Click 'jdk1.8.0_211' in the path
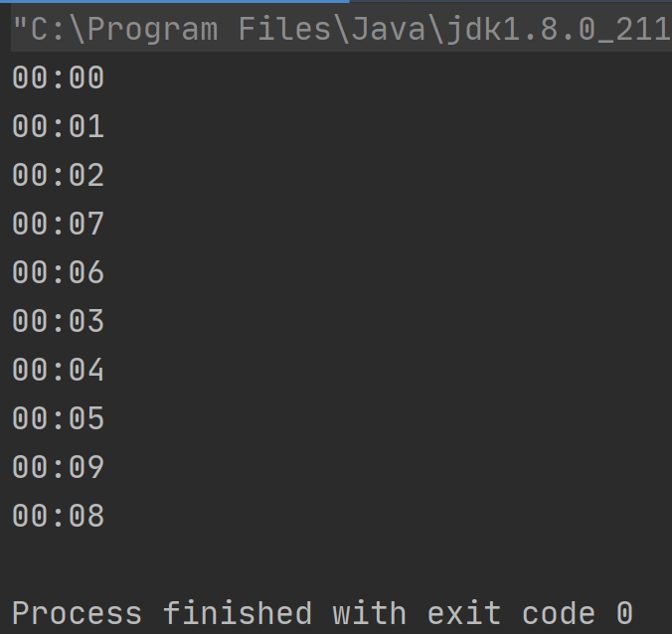672x634 pixels. (559, 30)
